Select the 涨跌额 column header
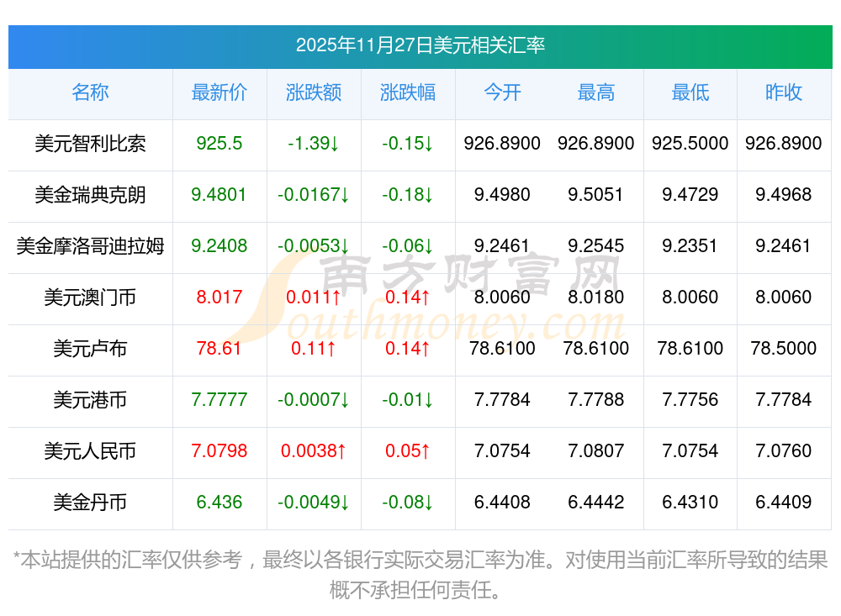 pos(313,92)
